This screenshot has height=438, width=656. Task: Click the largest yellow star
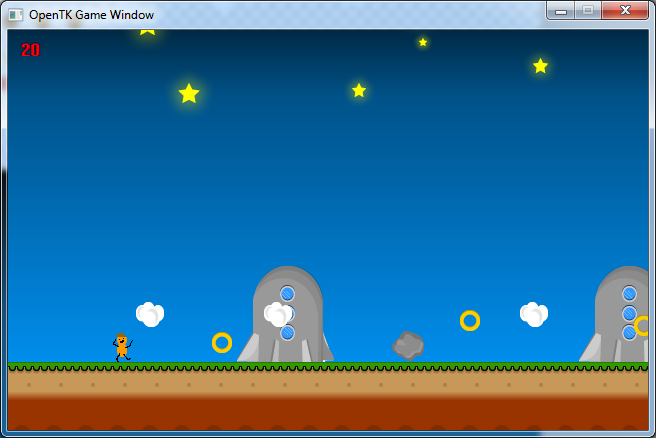point(189,93)
